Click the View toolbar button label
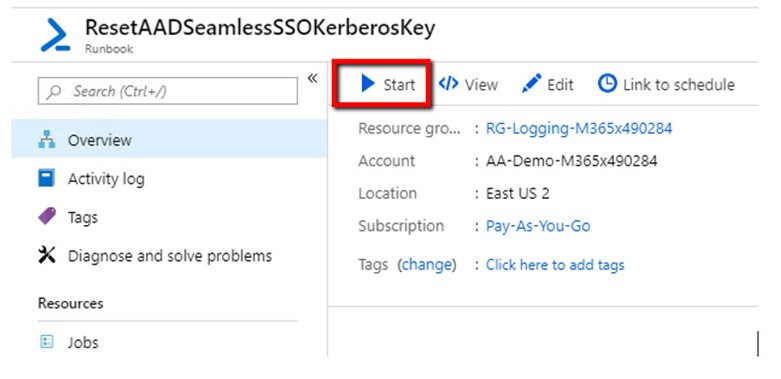 tap(481, 85)
